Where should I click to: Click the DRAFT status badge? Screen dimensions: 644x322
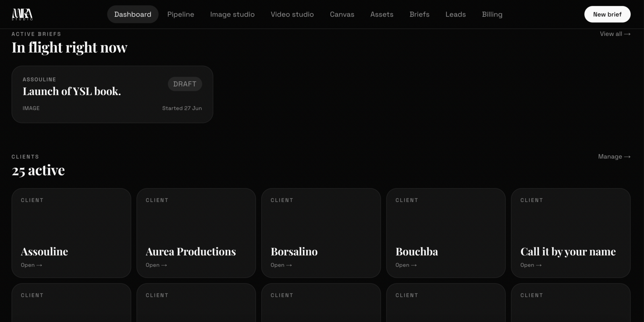click(185, 84)
